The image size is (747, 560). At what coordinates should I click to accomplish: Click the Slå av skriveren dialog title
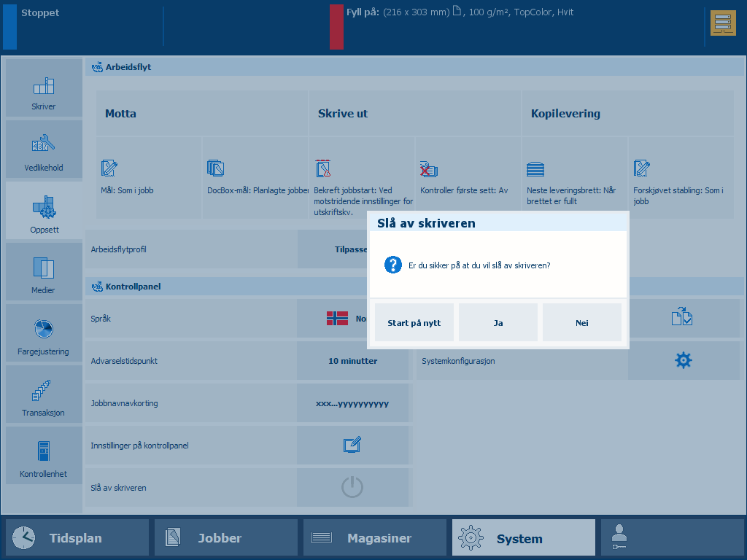[426, 223]
